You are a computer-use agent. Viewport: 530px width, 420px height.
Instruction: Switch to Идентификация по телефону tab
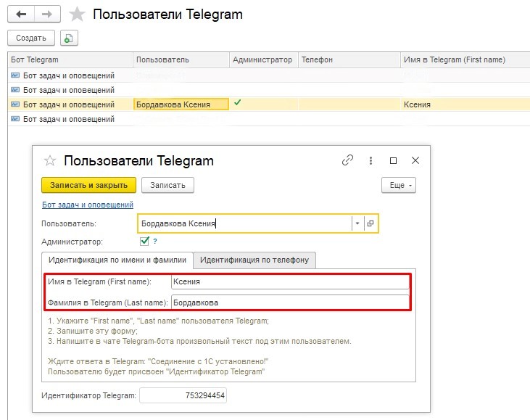[254, 260]
